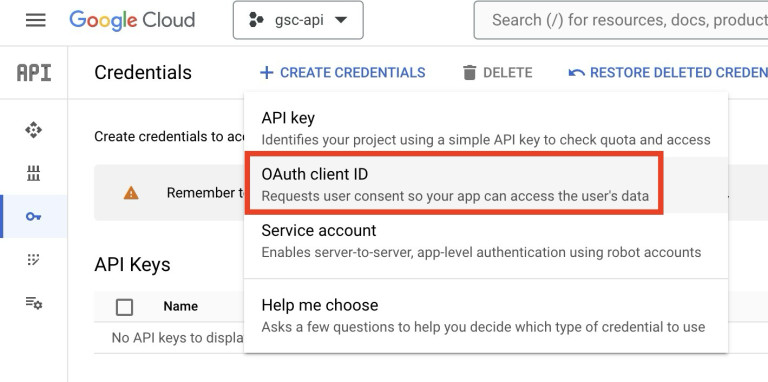Tick the API Keys select-all checkbox
The height and width of the screenshot is (382, 768).
(124, 308)
